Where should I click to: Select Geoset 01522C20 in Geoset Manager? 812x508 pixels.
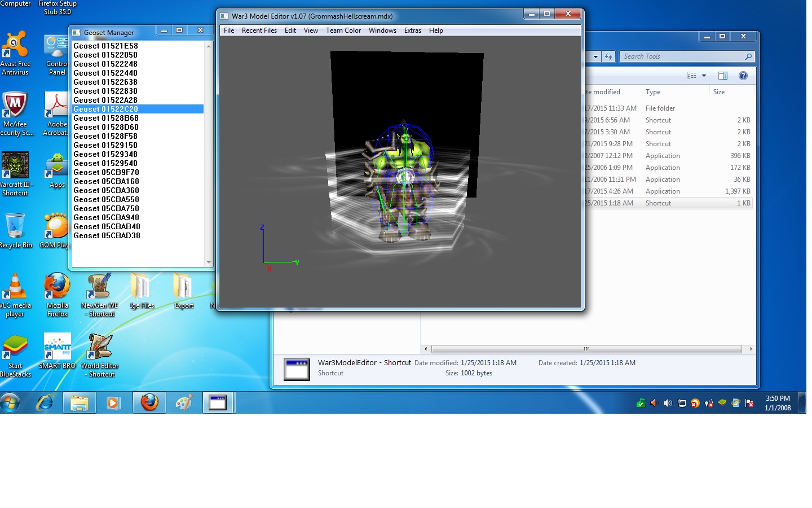(x=138, y=109)
